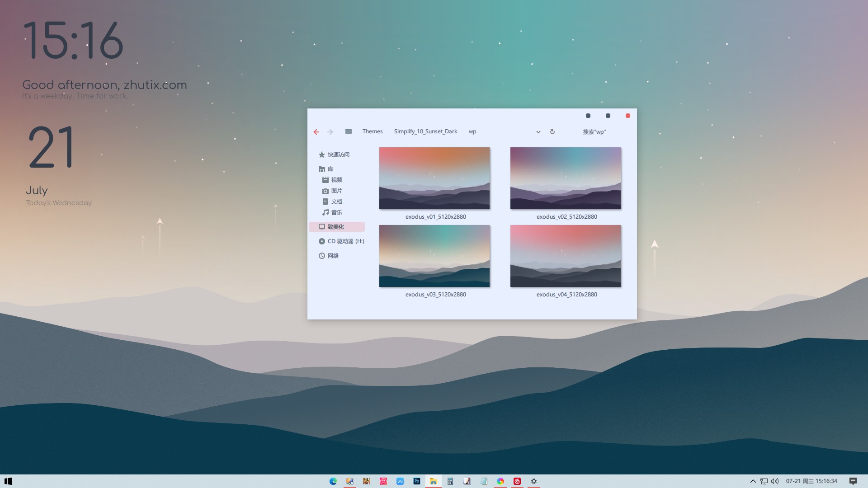868x488 pixels.
Task: Open the blue notebook app on the taskbar
Action: [x=484, y=481]
